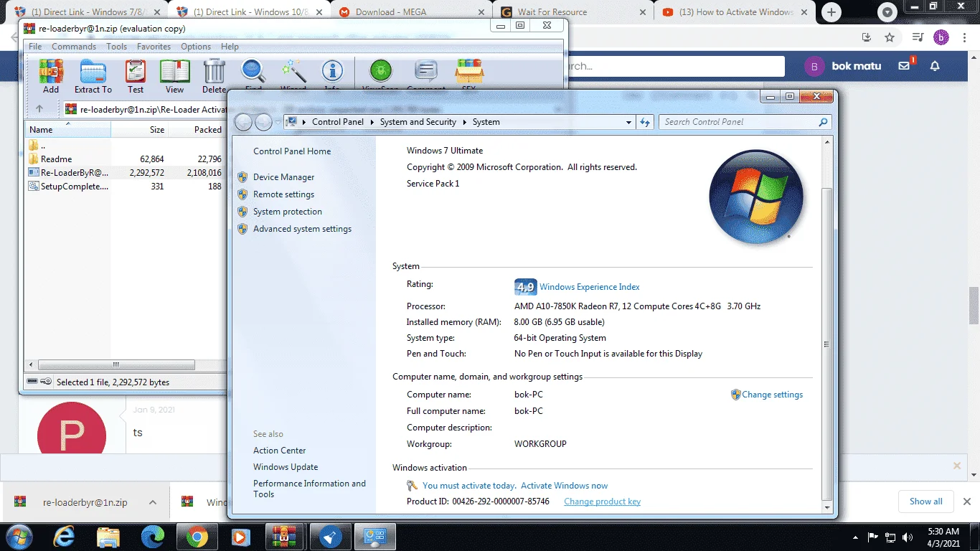Open the Favorites menu in WinRAR

point(154,47)
